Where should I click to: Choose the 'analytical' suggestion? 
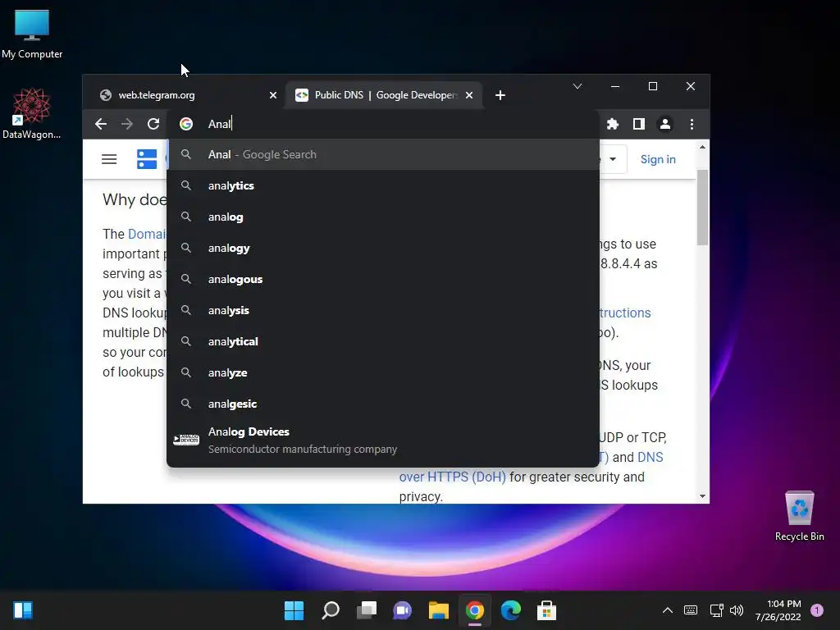coord(383,341)
